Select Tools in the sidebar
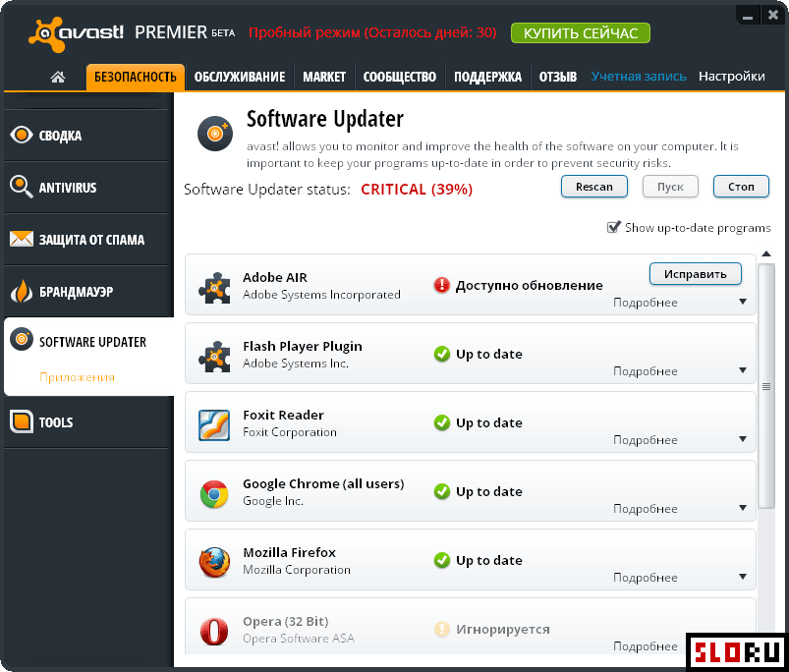The image size is (789, 672). tap(88, 422)
